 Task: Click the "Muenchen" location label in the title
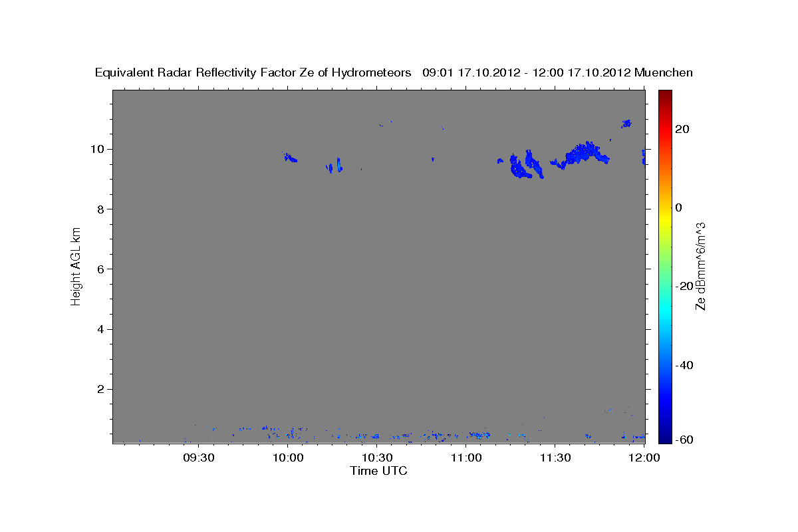point(664,72)
